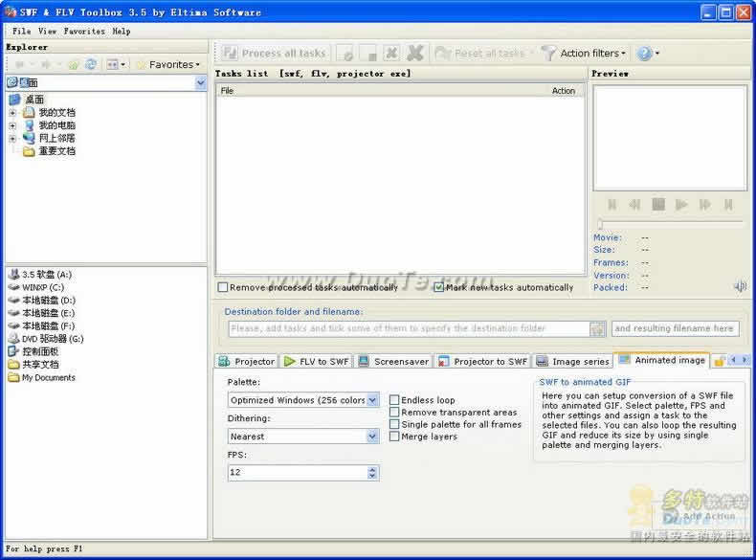Click the FPS stepper arrows
The height and width of the screenshot is (560, 756).
pos(372,473)
